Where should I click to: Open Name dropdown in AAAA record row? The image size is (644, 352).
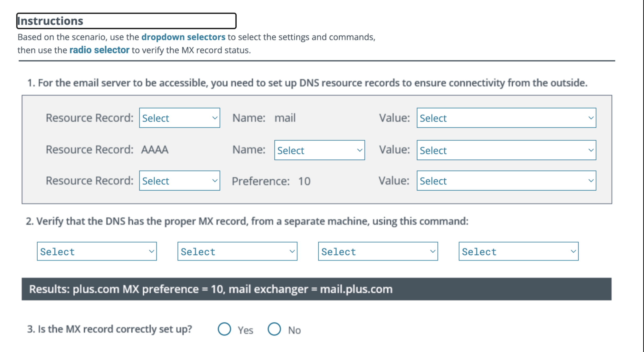319,150
